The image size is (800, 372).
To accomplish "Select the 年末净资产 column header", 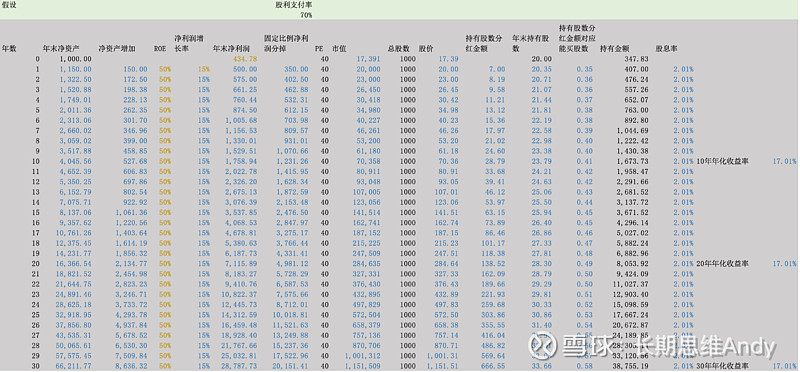I will click(61, 49).
